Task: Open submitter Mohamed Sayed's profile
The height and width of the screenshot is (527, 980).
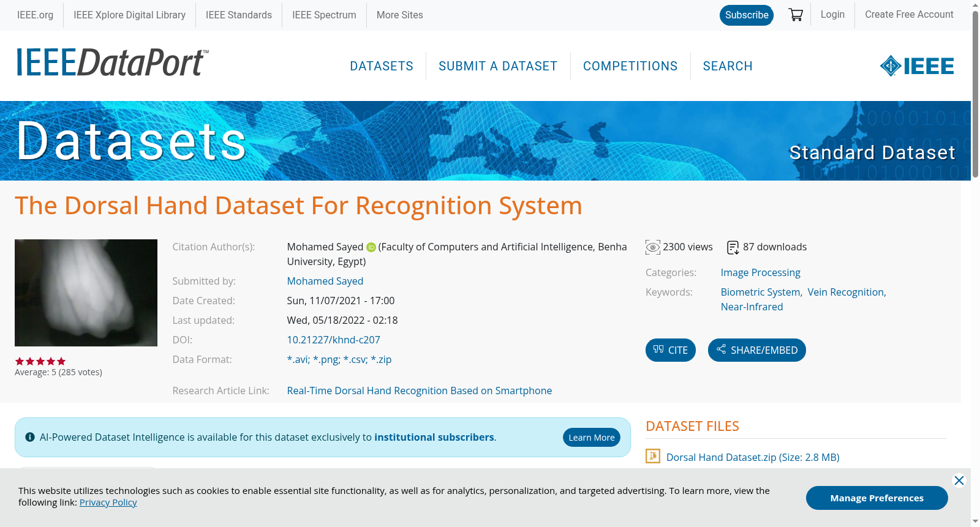Action: pos(325,281)
